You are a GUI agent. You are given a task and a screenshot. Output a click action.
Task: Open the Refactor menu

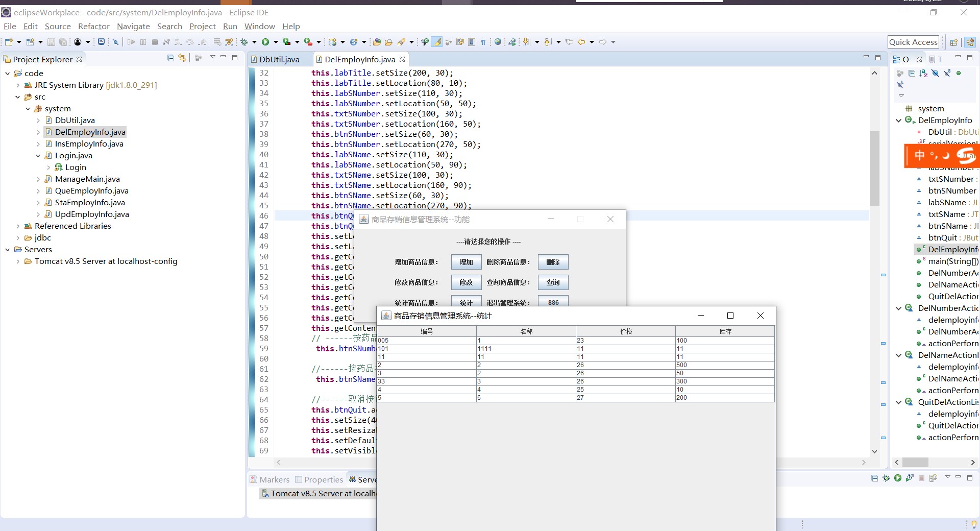[93, 26]
